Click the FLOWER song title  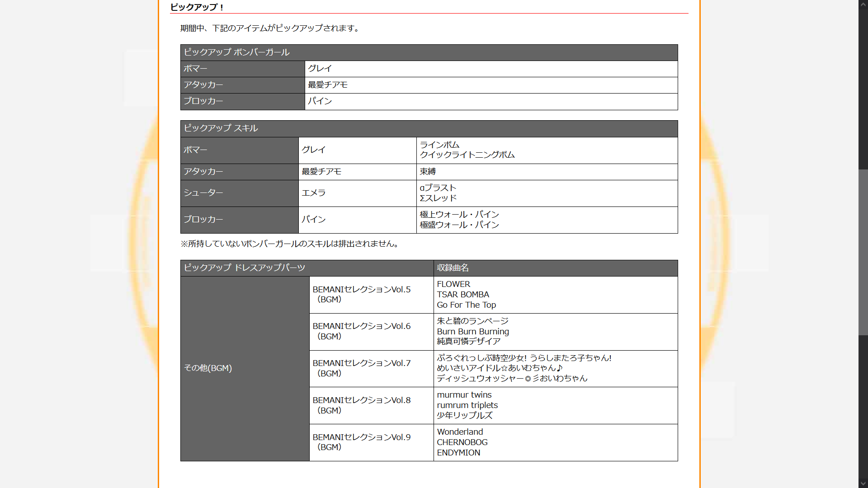[x=453, y=284]
